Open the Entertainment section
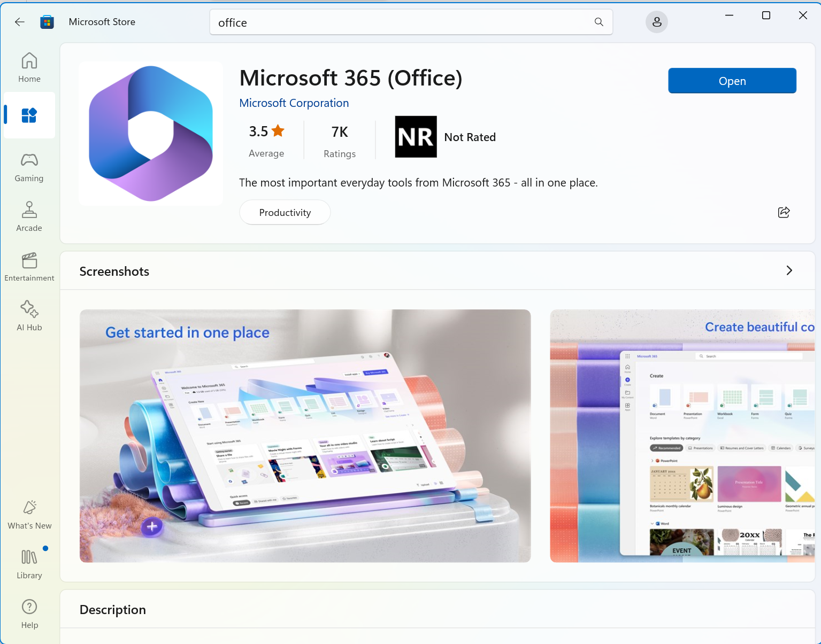The image size is (821, 644). 29,267
